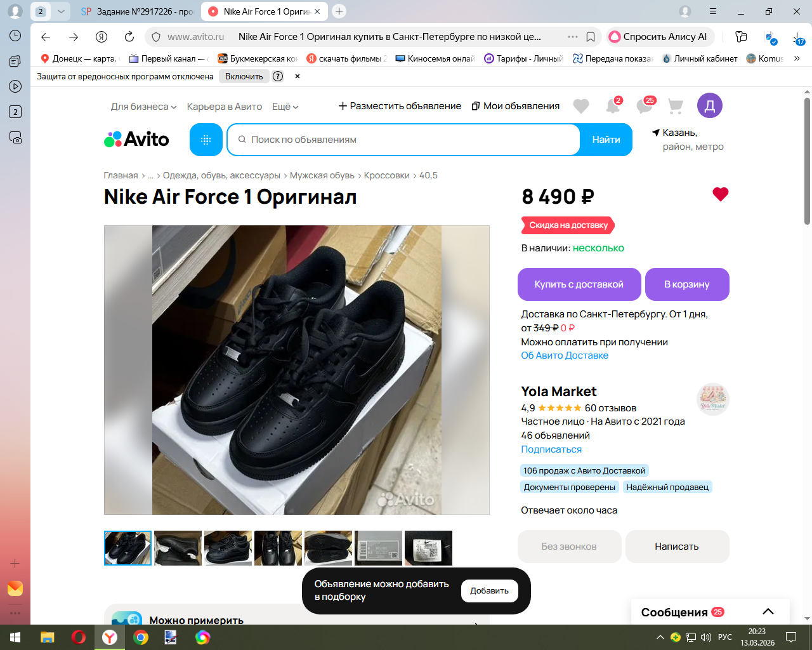Add item with 'В корзину' button
The image size is (812, 650).
point(687,284)
